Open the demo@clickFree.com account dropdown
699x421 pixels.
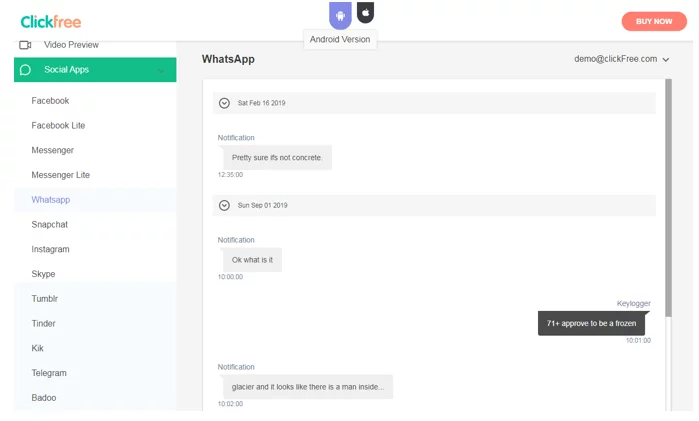pyautogui.click(x=621, y=59)
